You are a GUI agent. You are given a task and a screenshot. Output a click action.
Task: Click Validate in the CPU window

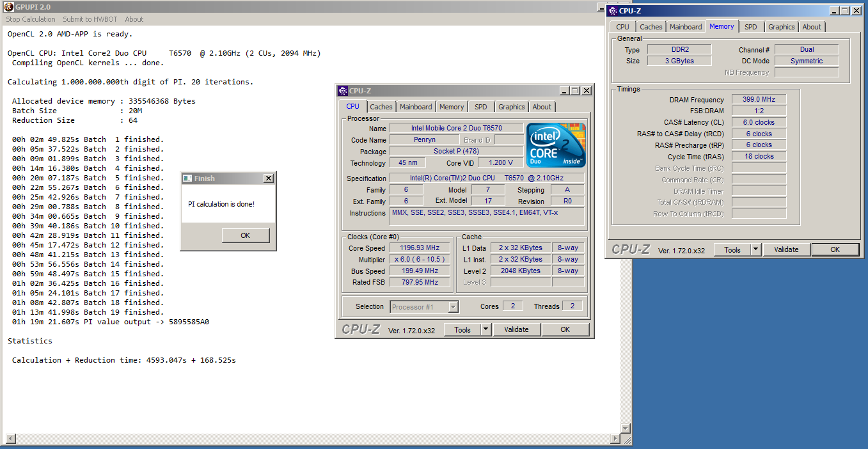click(x=516, y=330)
